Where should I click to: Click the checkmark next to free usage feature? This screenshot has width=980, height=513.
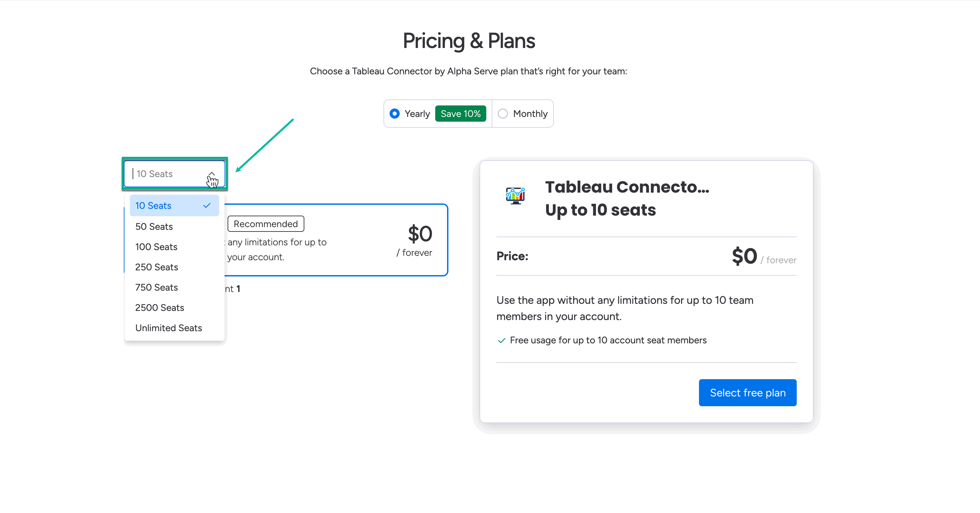pyautogui.click(x=501, y=340)
